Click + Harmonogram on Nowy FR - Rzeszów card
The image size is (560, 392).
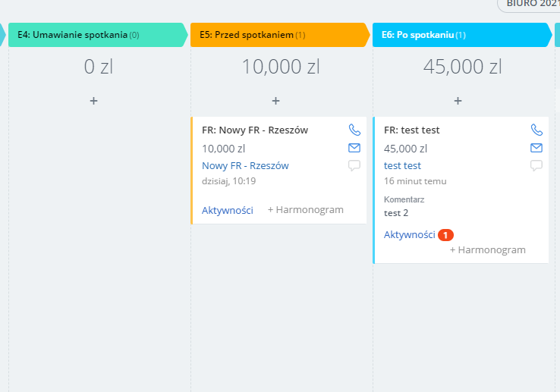pos(305,210)
